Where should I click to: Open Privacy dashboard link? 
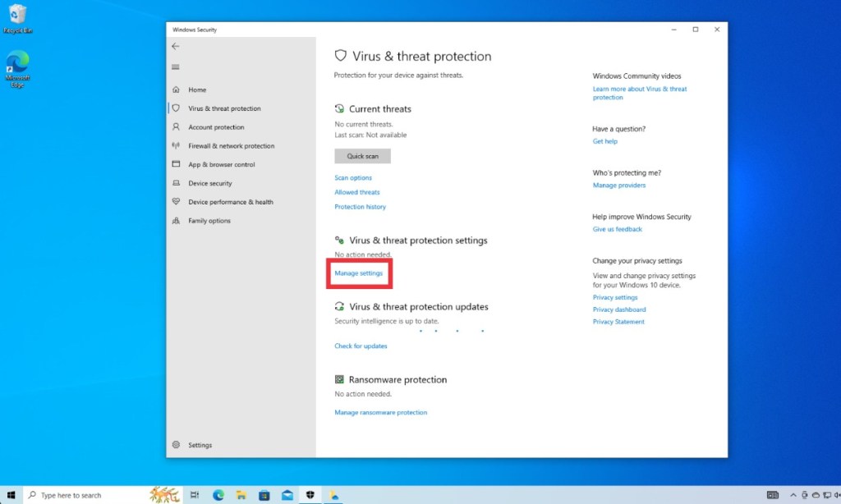click(x=619, y=310)
